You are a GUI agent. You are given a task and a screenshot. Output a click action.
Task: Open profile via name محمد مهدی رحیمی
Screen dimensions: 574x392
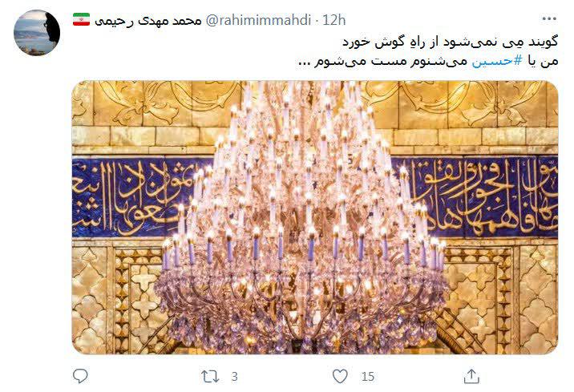pos(148,21)
